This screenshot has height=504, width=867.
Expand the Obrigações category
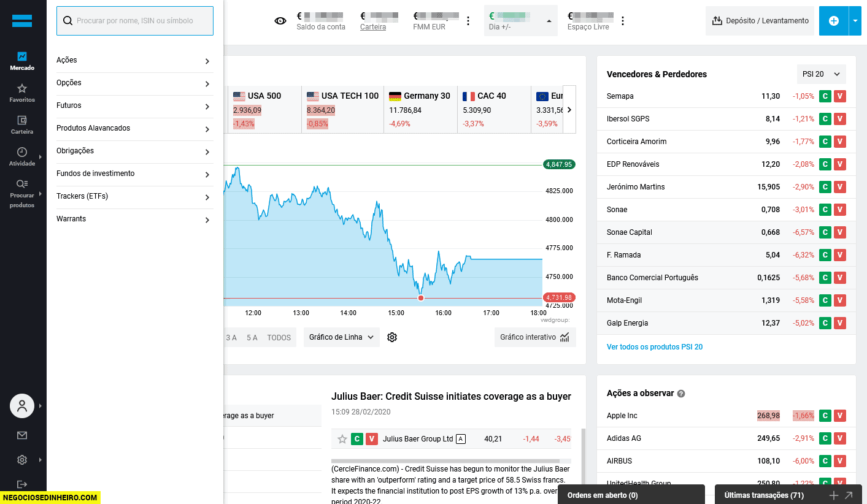coord(134,151)
